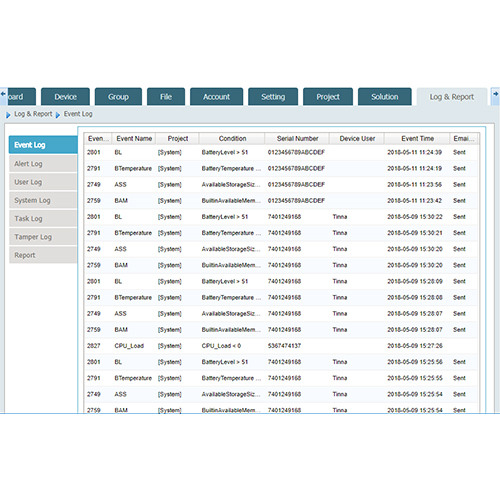500x500 pixels.
Task: Show the System Log list
Action: point(43,200)
